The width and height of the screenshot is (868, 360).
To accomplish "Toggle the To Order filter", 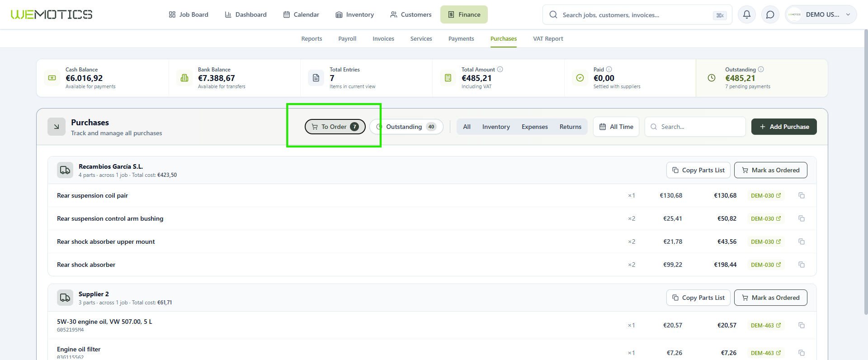I will (335, 127).
